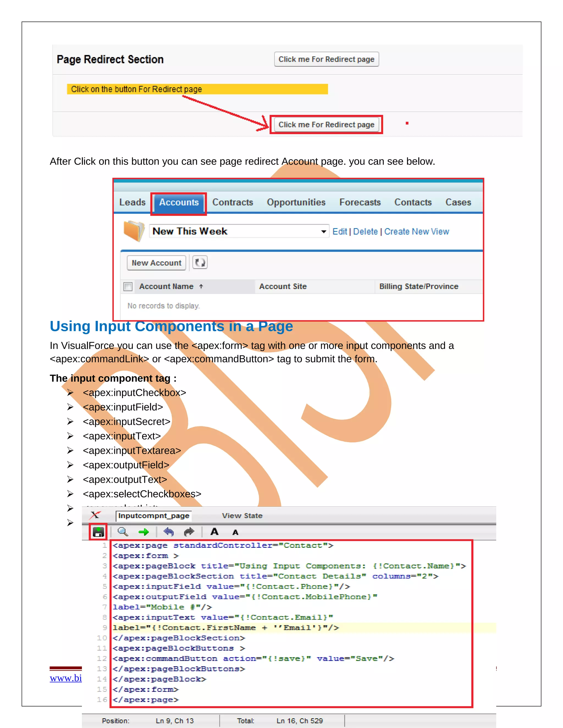Image resolution: width=563 pixels, height=728 pixels.
Task: Open the Contracts tab
Action: pyautogui.click(x=233, y=202)
